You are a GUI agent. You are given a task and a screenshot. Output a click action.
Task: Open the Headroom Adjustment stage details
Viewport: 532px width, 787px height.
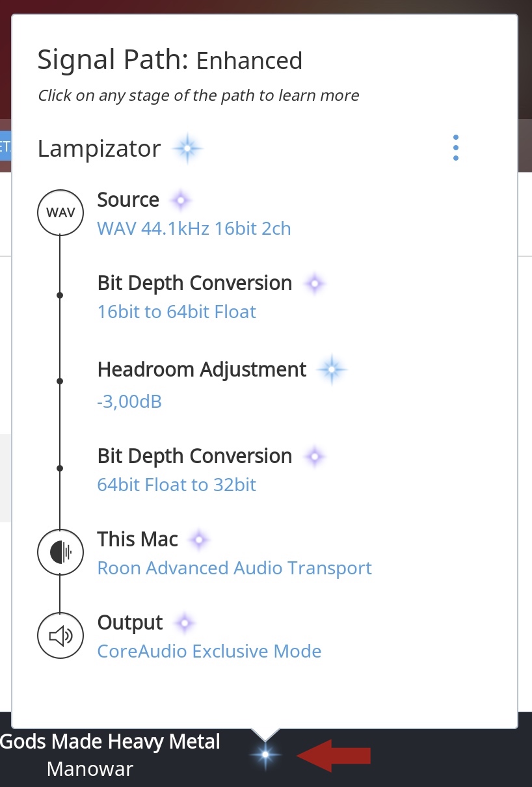point(202,369)
